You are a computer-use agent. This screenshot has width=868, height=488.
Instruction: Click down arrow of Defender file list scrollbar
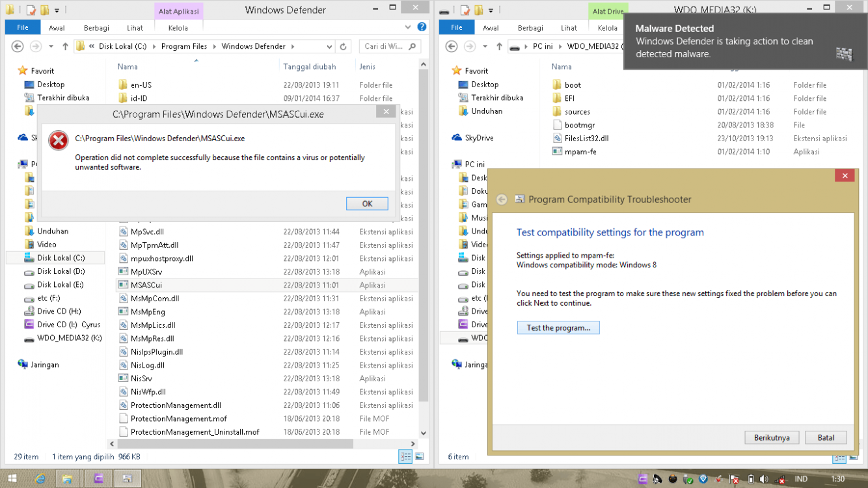click(x=424, y=433)
